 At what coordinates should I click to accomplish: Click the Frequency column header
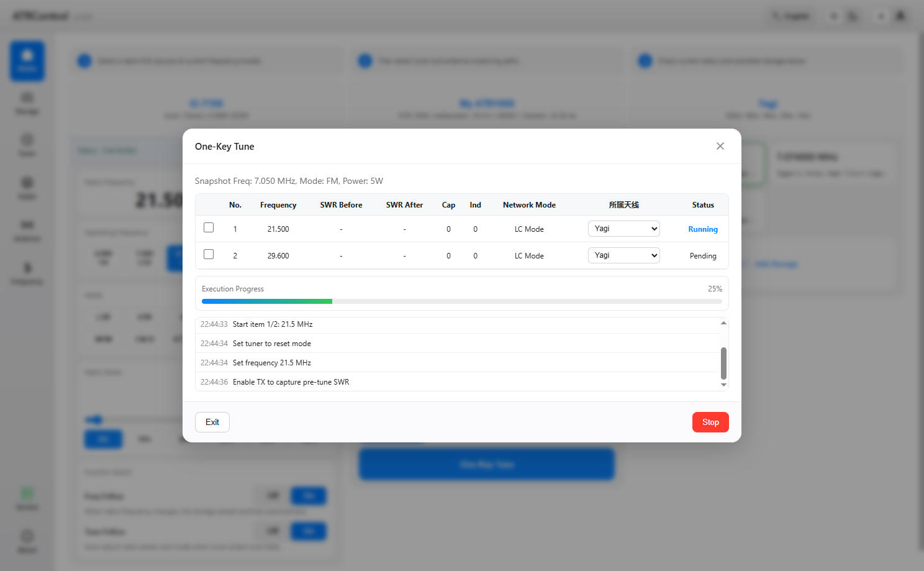278,205
